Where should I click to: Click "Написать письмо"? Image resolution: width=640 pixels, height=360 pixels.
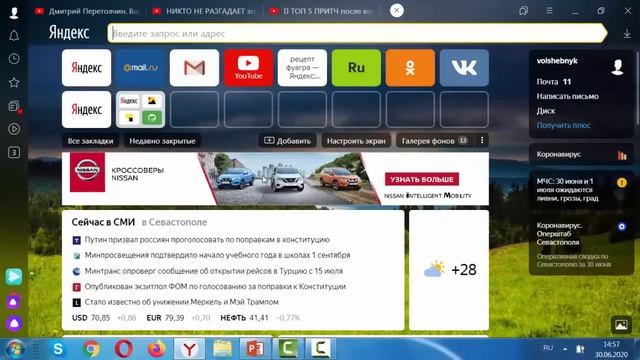(x=567, y=96)
